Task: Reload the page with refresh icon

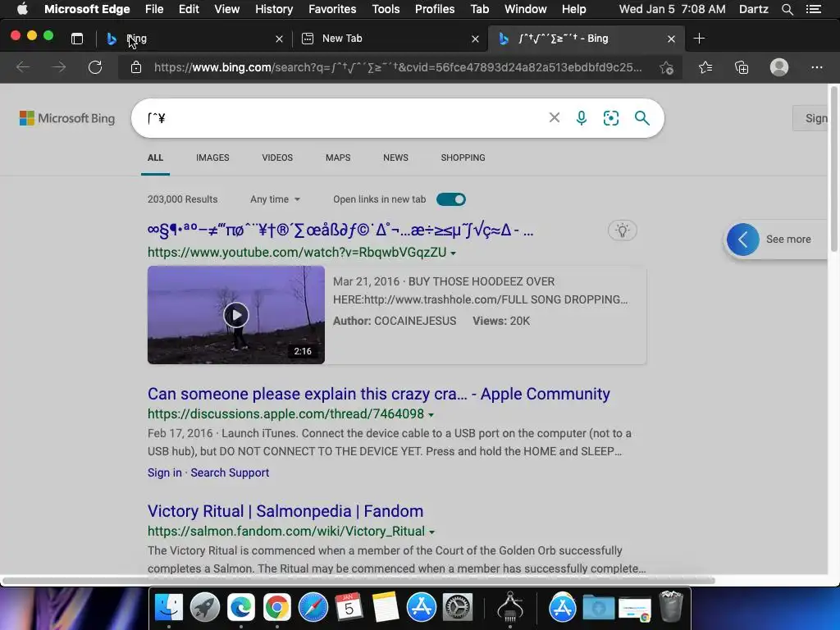Action: (95, 67)
